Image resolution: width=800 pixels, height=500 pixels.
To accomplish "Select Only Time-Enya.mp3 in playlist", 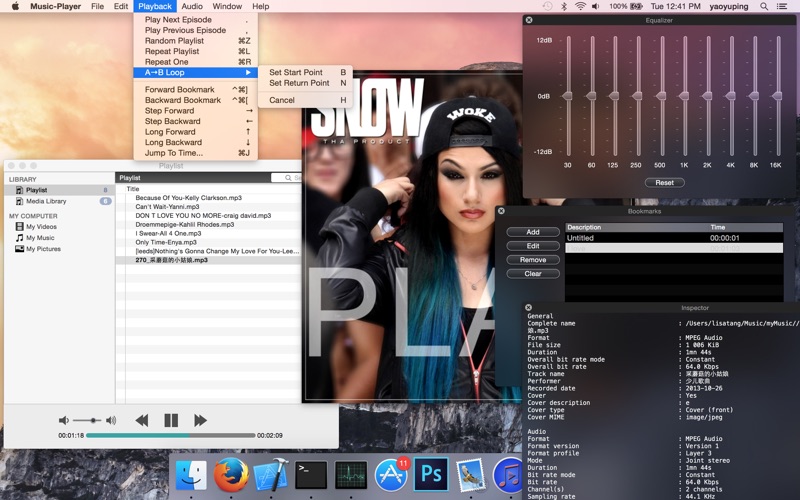I will tap(209, 242).
